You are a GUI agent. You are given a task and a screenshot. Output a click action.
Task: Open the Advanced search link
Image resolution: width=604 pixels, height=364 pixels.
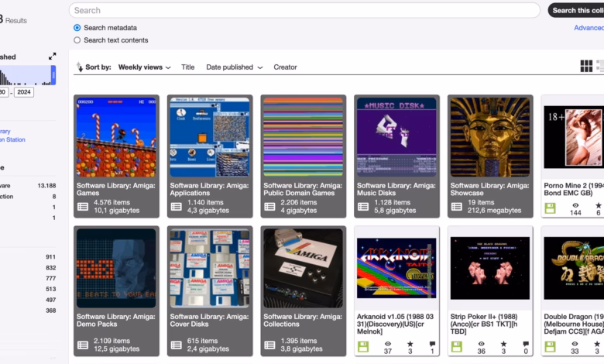pos(589,28)
